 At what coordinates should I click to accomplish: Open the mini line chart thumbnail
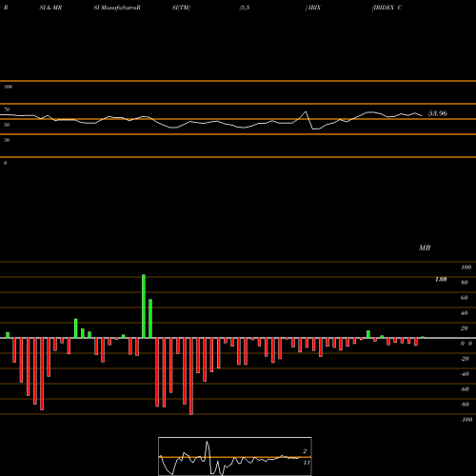(235, 456)
